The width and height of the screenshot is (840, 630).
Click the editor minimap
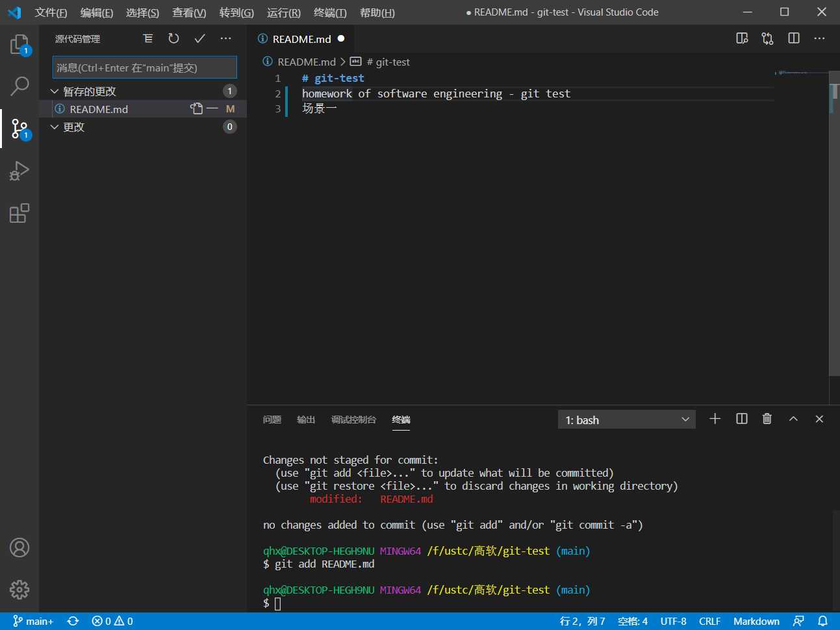coord(802,73)
